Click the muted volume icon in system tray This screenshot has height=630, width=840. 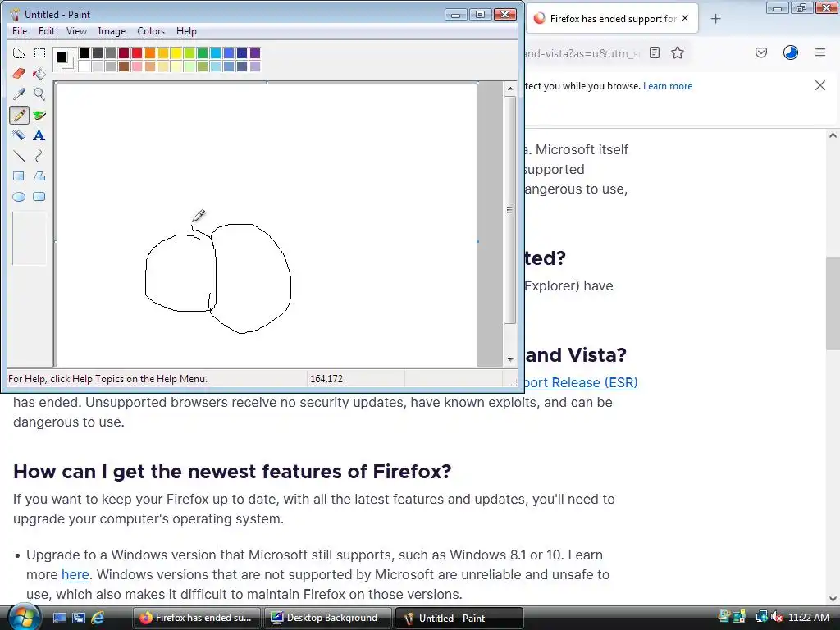[776, 618]
